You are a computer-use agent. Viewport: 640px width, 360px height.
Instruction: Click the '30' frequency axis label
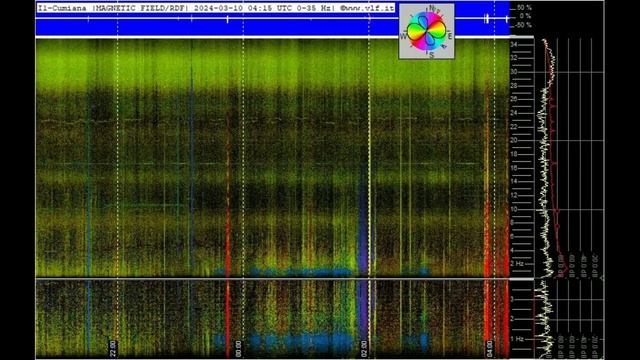(514, 72)
